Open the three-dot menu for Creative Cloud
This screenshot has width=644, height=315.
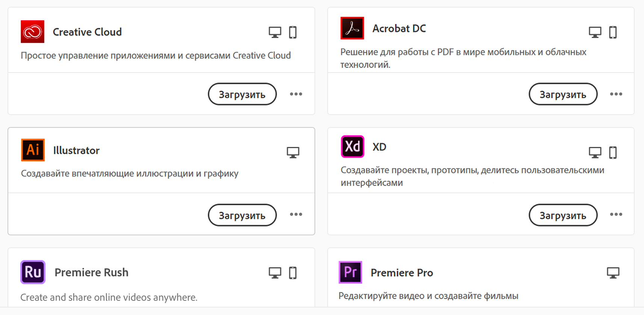pos(296,94)
